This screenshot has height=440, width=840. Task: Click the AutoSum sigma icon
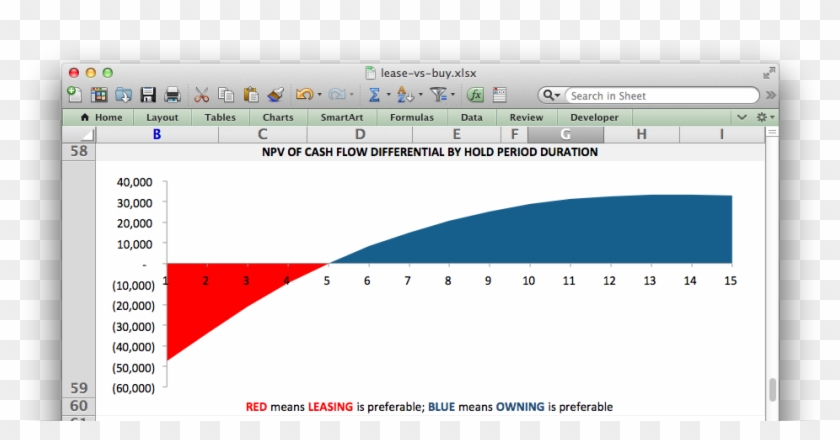coord(374,95)
